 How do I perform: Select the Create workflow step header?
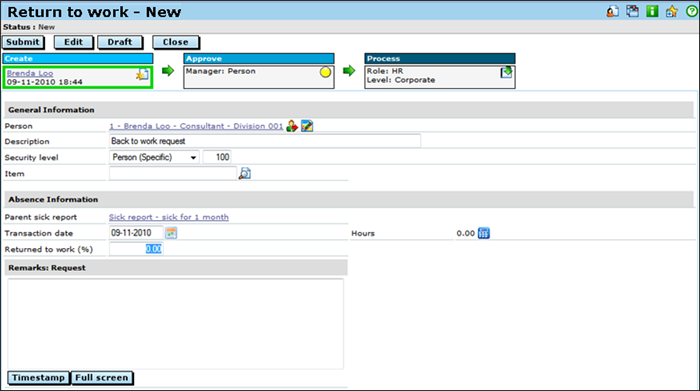[x=78, y=58]
